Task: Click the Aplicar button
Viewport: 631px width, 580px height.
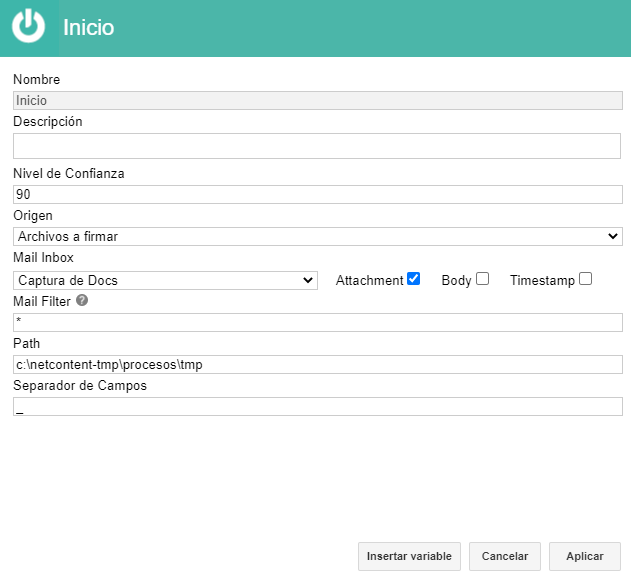Action: click(x=585, y=556)
